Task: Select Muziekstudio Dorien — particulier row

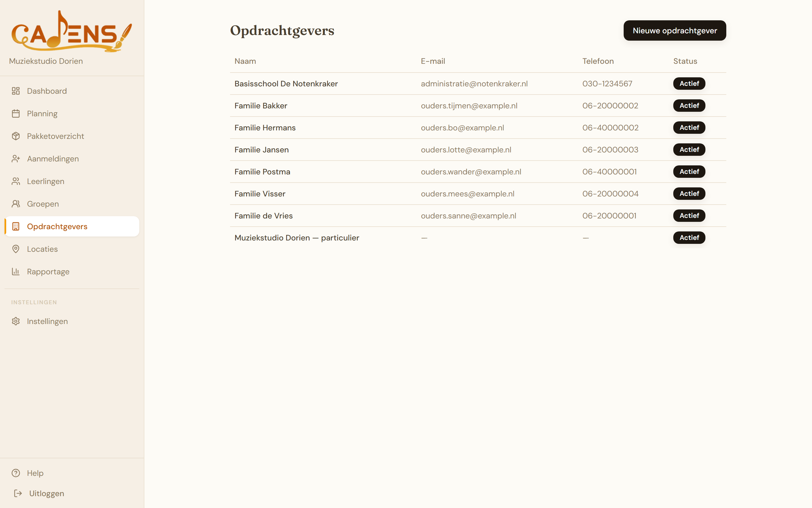Action: pyautogui.click(x=478, y=238)
